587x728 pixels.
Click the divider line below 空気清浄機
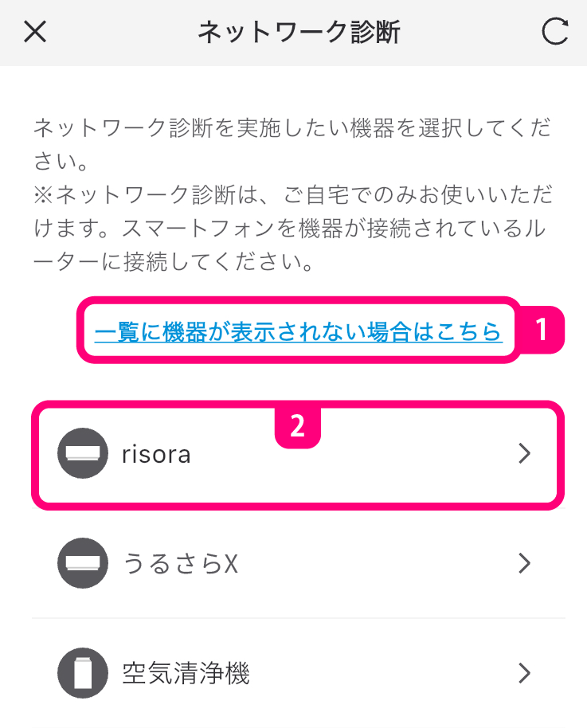298,726
